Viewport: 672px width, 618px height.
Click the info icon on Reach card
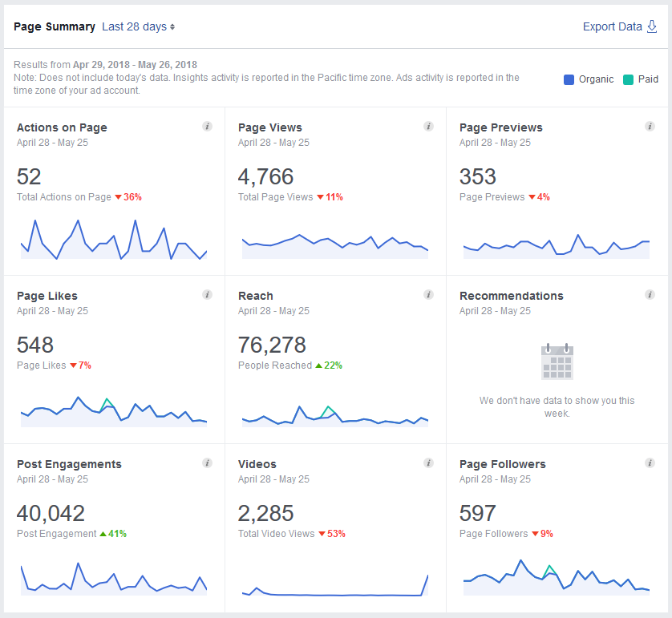pyautogui.click(x=428, y=295)
